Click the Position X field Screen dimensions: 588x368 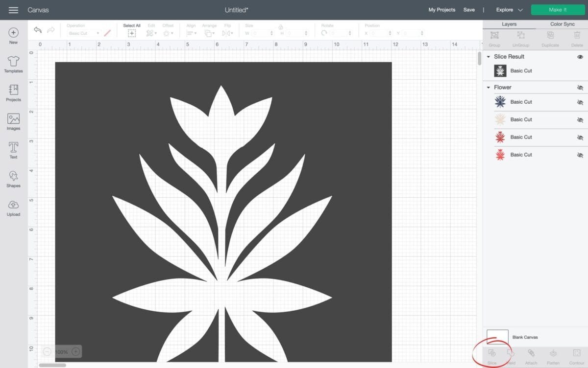tap(380, 33)
